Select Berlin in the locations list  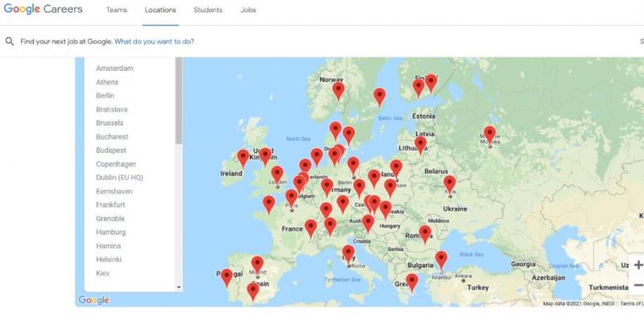(x=105, y=96)
